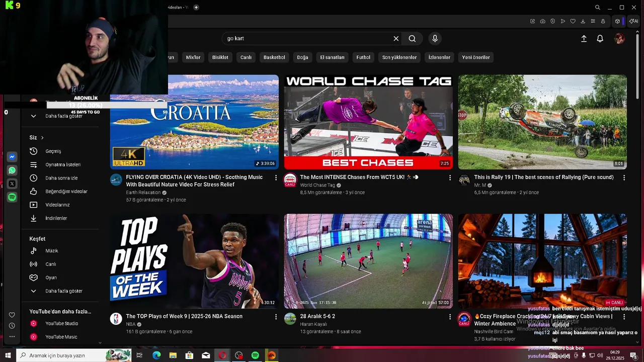Select the "Yeni öneriler" filter chip
Image resolution: width=644 pixels, height=362 pixels.
[476, 57]
